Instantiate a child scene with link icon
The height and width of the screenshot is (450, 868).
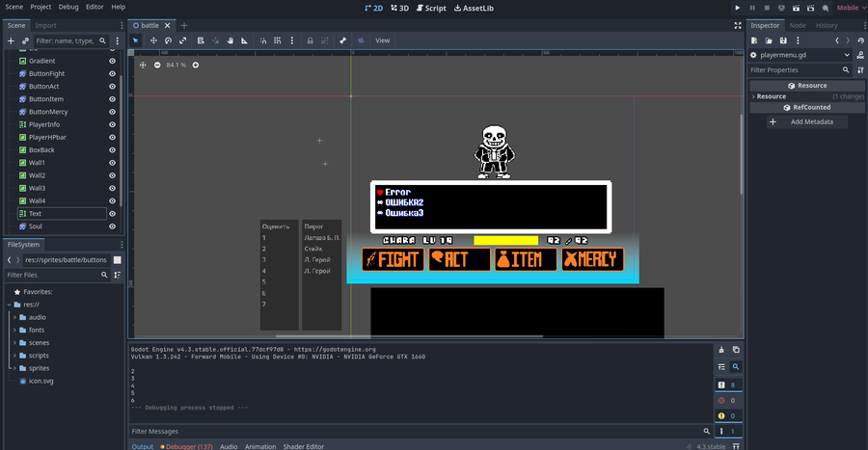tap(25, 40)
